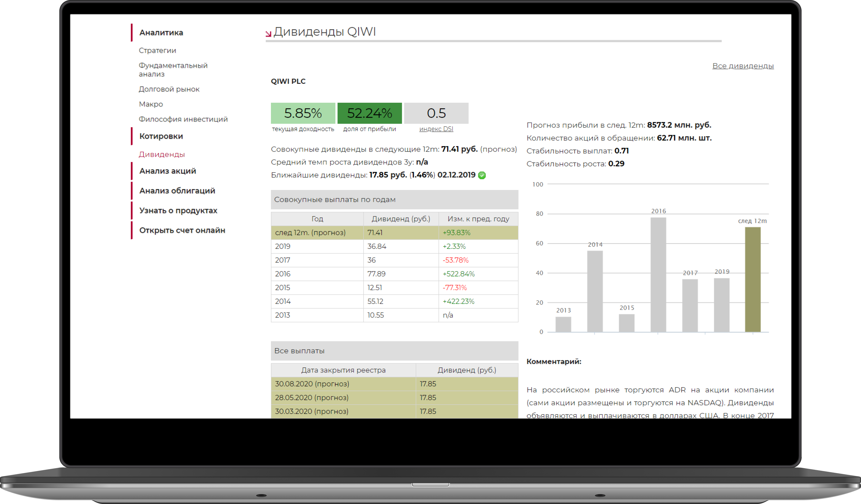Select the Макро sidebar item

[151, 104]
